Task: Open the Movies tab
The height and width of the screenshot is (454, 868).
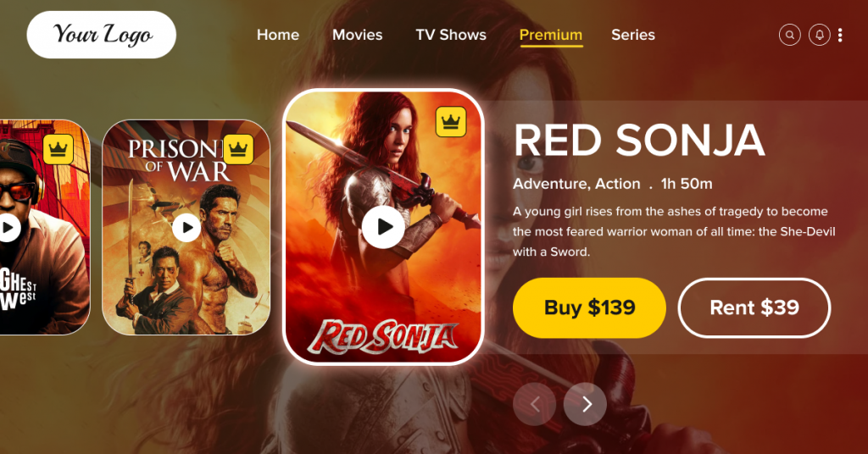Action: [357, 35]
